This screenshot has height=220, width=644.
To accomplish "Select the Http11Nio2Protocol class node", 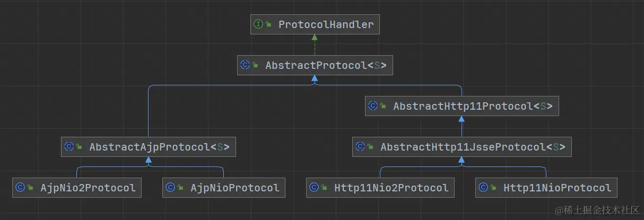I will pos(380,187).
